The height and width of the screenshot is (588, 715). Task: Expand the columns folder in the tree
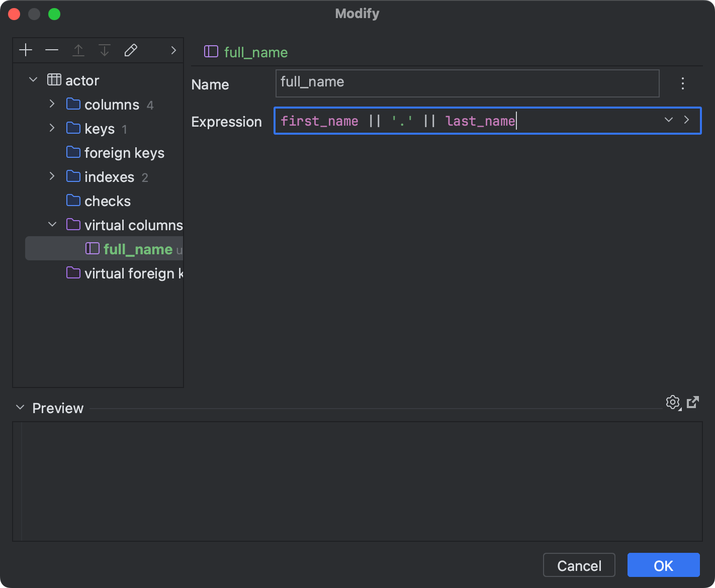pyautogui.click(x=52, y=104)
